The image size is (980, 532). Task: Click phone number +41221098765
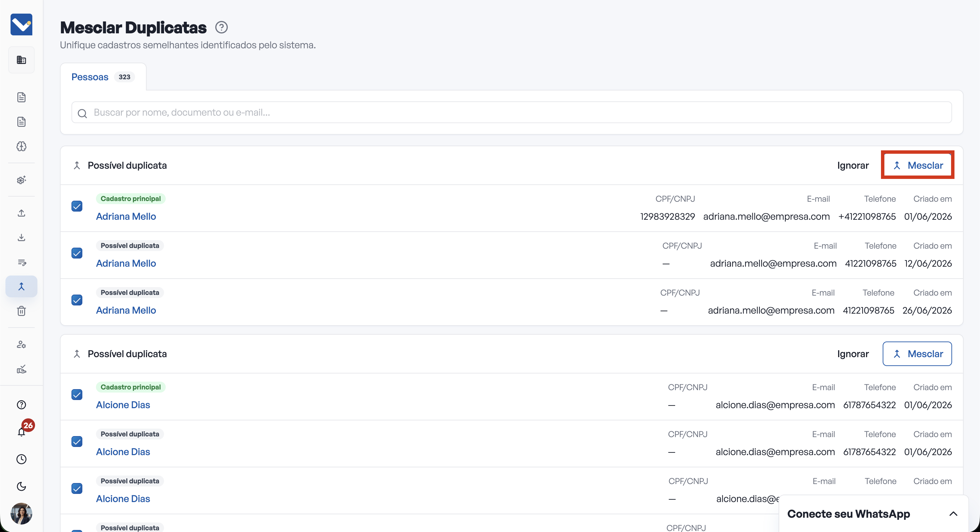(867, 216)
